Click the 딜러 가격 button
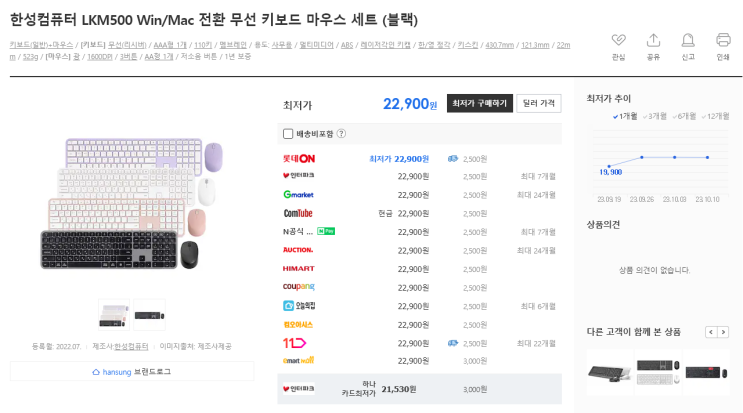 [x=538, y=104]
